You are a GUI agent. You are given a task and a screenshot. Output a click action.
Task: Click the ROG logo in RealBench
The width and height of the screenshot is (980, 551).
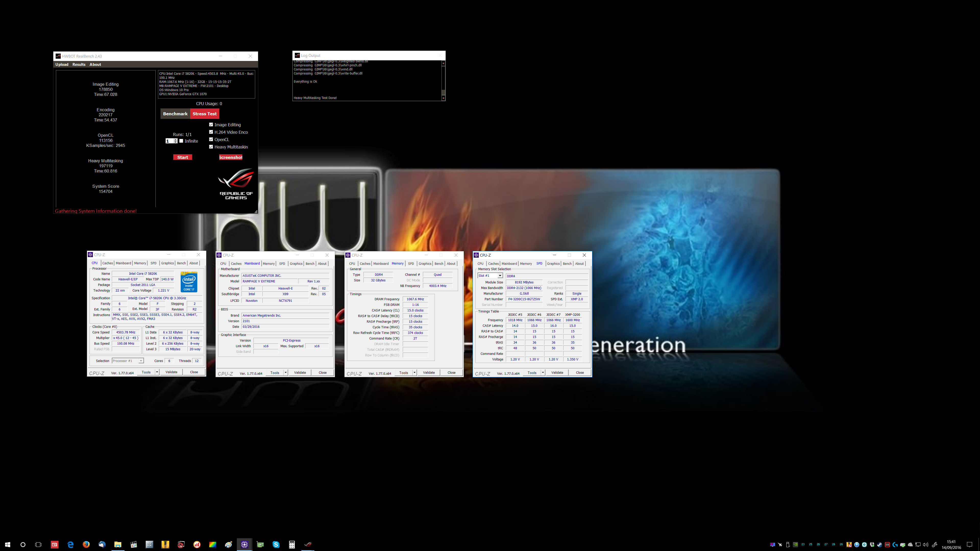(236, 184)
